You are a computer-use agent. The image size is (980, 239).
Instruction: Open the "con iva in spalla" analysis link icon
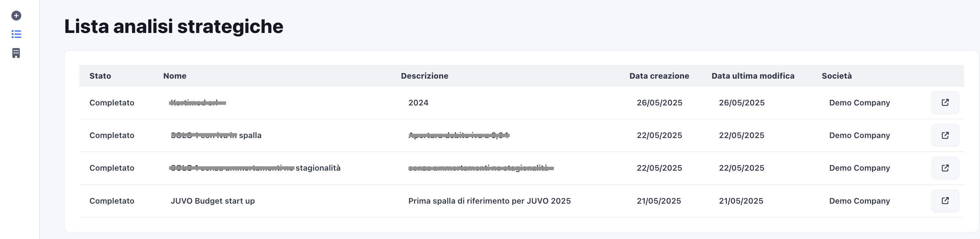click(946, 135)
